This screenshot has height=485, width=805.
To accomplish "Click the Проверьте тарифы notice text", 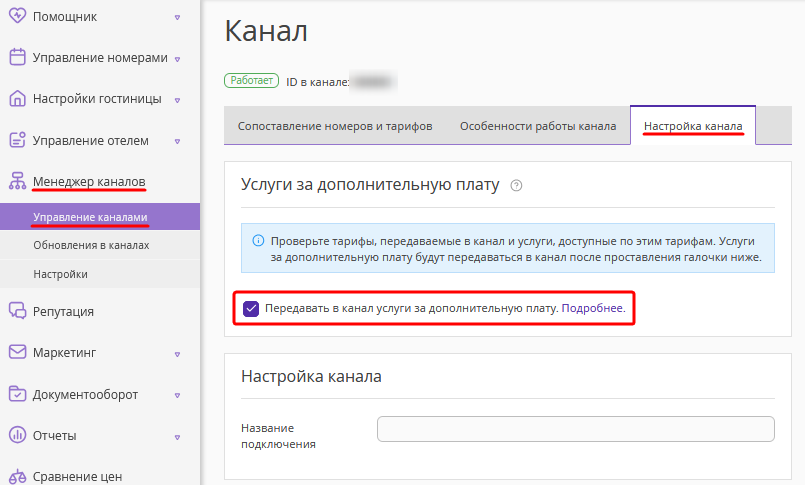I will point(516,249).
